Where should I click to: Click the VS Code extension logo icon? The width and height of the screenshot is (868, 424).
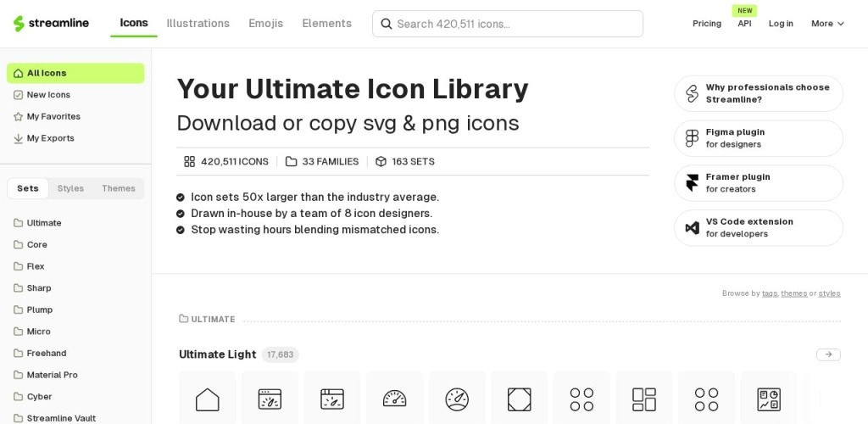click(692, 228)
